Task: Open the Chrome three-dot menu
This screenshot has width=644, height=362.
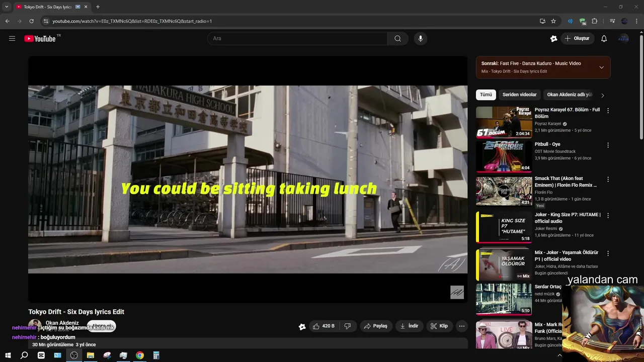Action: pyautogui.click(x=636, y=21)
